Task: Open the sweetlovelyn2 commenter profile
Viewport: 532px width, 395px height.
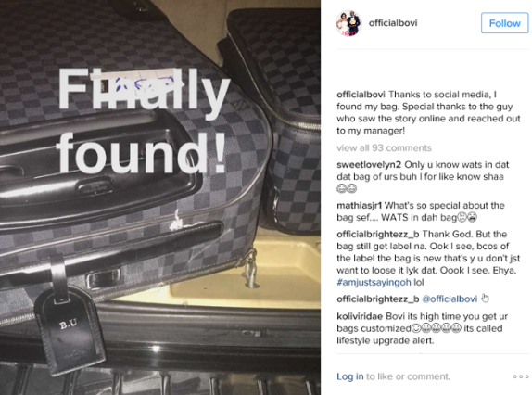Action: [369, 165]
